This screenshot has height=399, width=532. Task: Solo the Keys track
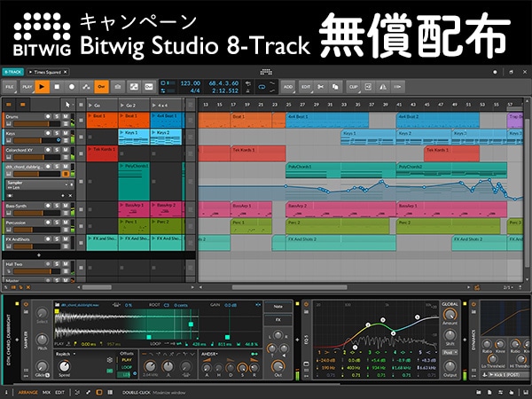57,133
